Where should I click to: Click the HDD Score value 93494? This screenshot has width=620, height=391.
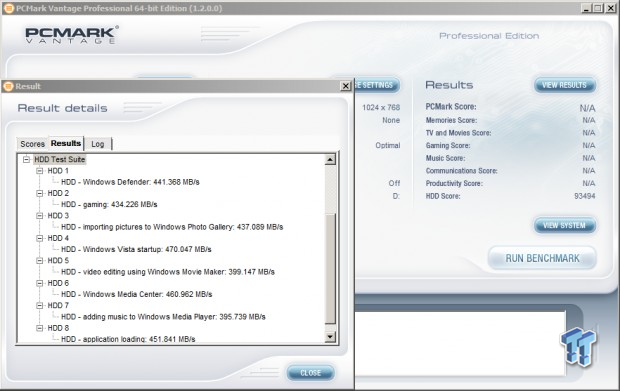[584, 196]
